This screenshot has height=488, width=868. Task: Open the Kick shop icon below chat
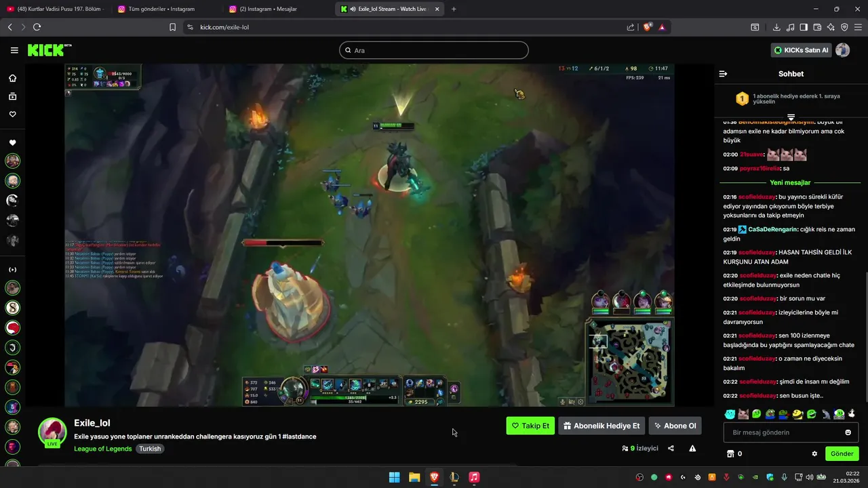730,453
